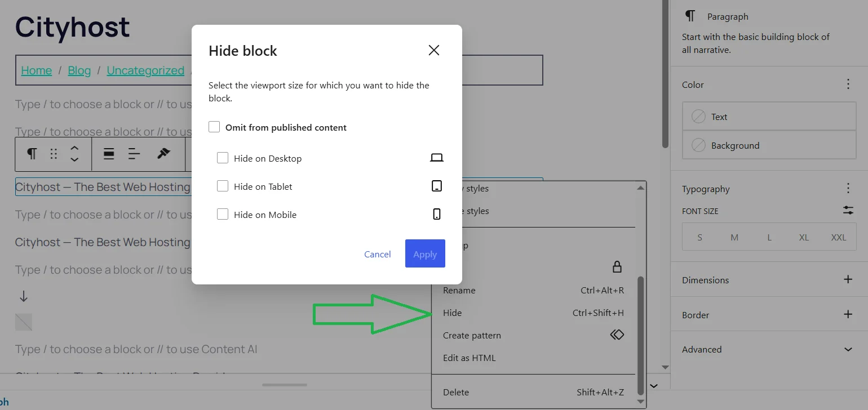Click Cancel in the Hide block dialog
868x410 pixels.
click(x=378, y=254)
